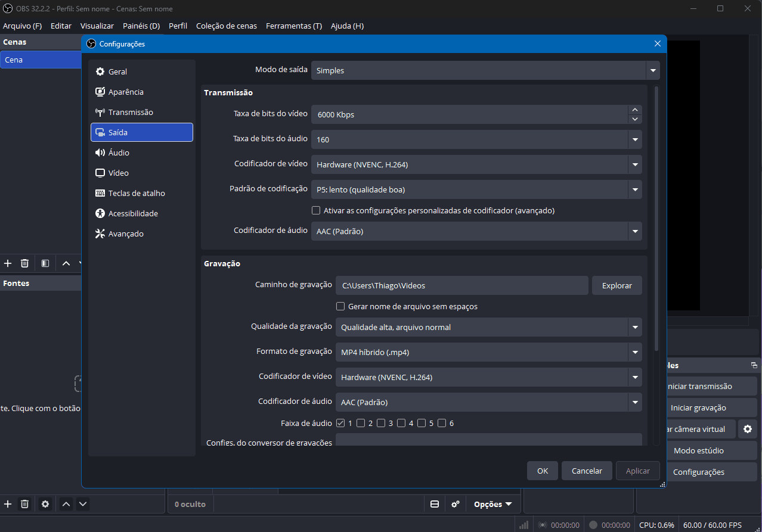This screenshot has width=762, height=532.
Task: Delete source with Fontes trash icon
Action: [x=24, y=504]
